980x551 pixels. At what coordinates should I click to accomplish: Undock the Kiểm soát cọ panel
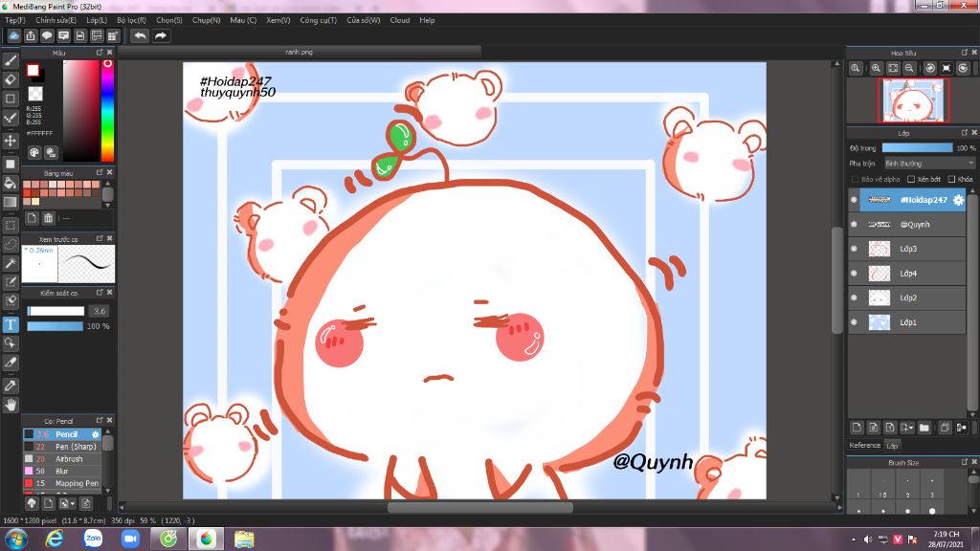[x=100, y=293]
